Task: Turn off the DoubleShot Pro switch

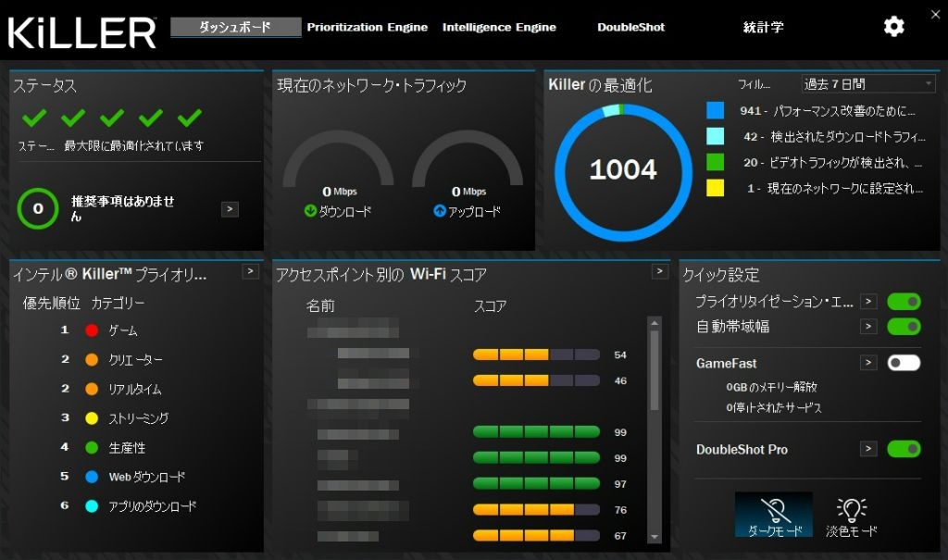Action: 904,449
